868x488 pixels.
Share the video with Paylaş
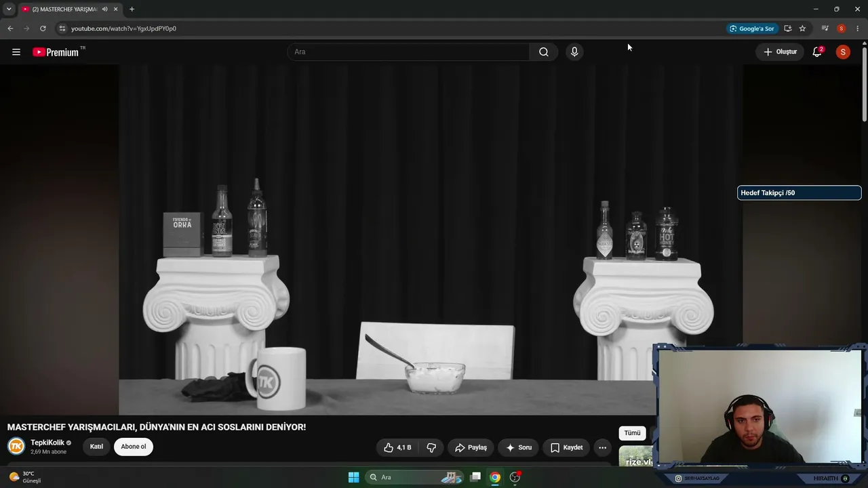471,447
